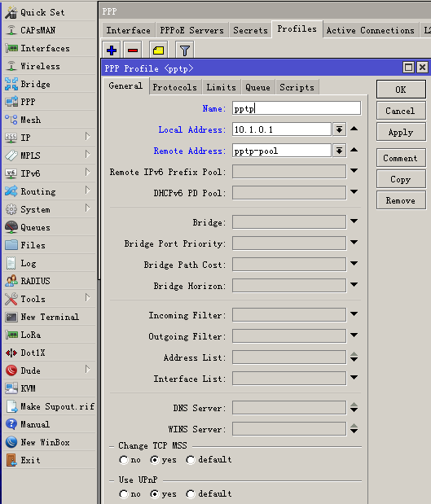This screenshot has width=431, height=504.
Task: Click the DNS Server up-down stepper arrows
Action: [354, 408]
